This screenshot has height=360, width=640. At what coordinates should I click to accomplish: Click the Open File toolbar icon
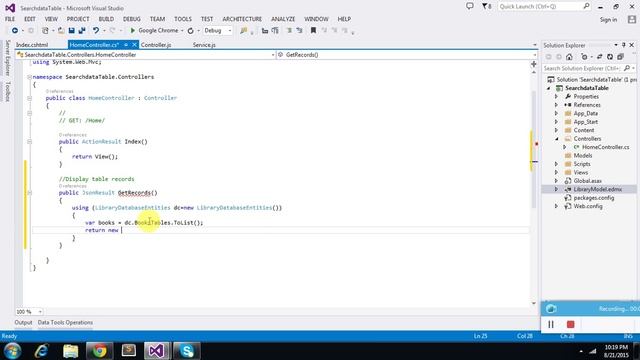61,31
